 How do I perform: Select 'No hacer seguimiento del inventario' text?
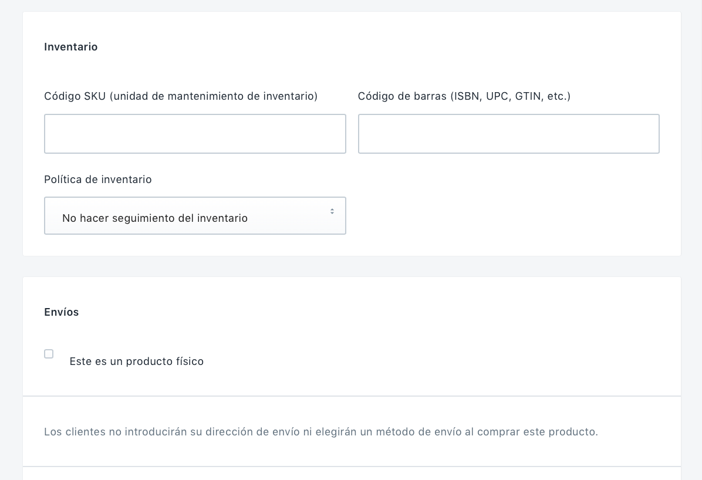pyautogui.click(x=155, y=218)
